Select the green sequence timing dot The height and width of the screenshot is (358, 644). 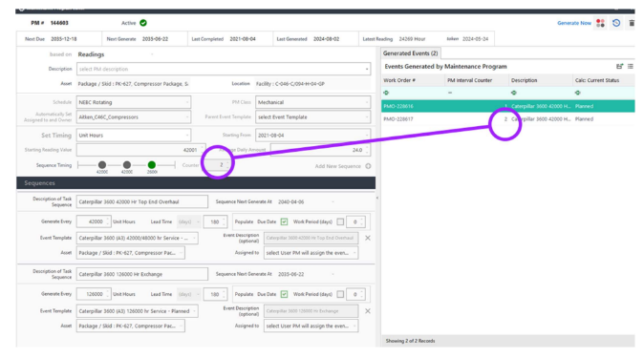pyautogui.click(x=152, y=165)
